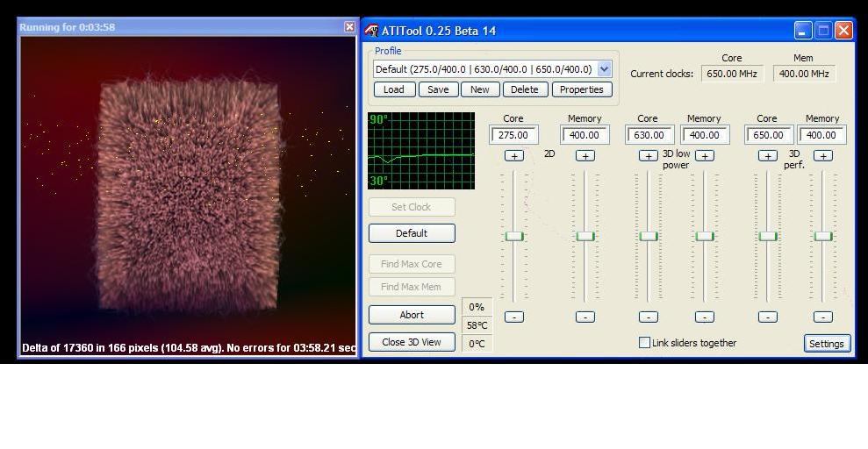Click the 2D Memory slider handle

pos(585,236)
